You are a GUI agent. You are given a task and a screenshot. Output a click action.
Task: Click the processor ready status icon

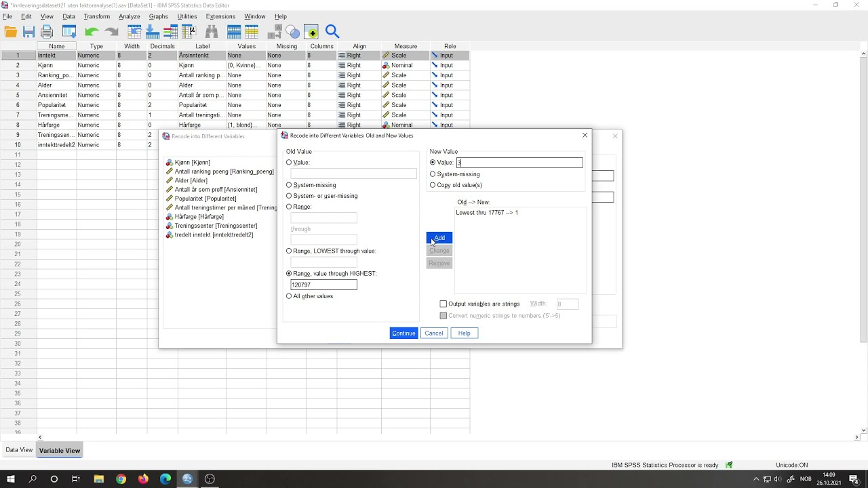click(x=729, y=465)
